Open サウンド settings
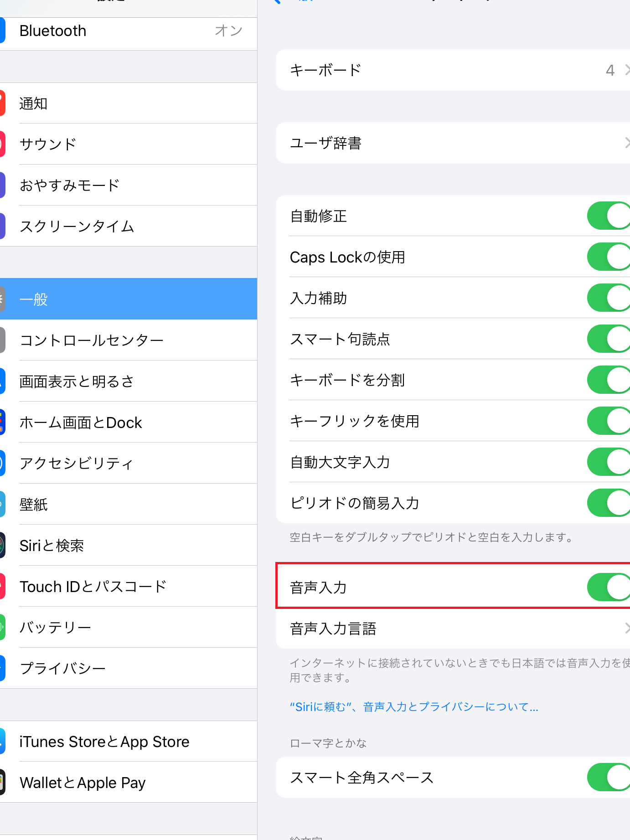 129,144
